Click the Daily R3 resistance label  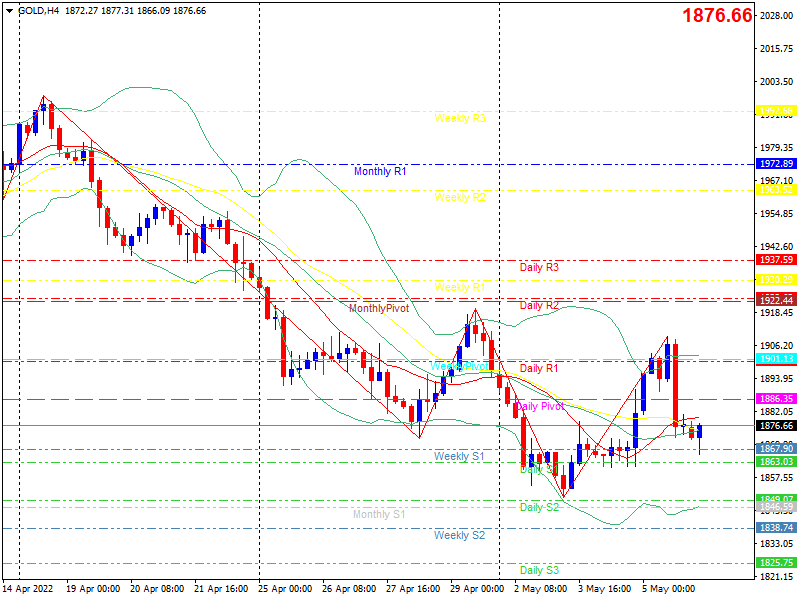(x=539, y=267)
